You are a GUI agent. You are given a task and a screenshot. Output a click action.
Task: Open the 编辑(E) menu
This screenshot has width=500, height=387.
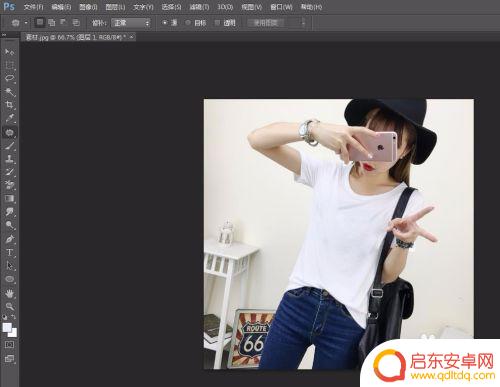[61, 7]
